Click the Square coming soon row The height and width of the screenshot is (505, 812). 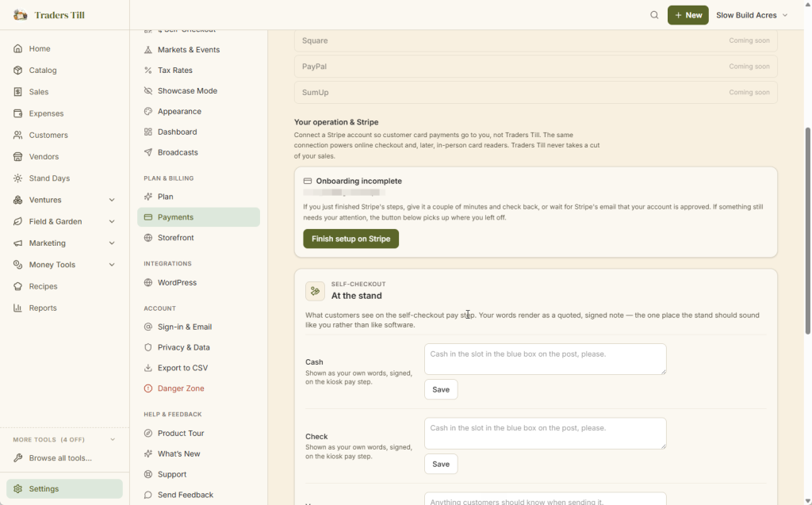(x=535, y=40)
